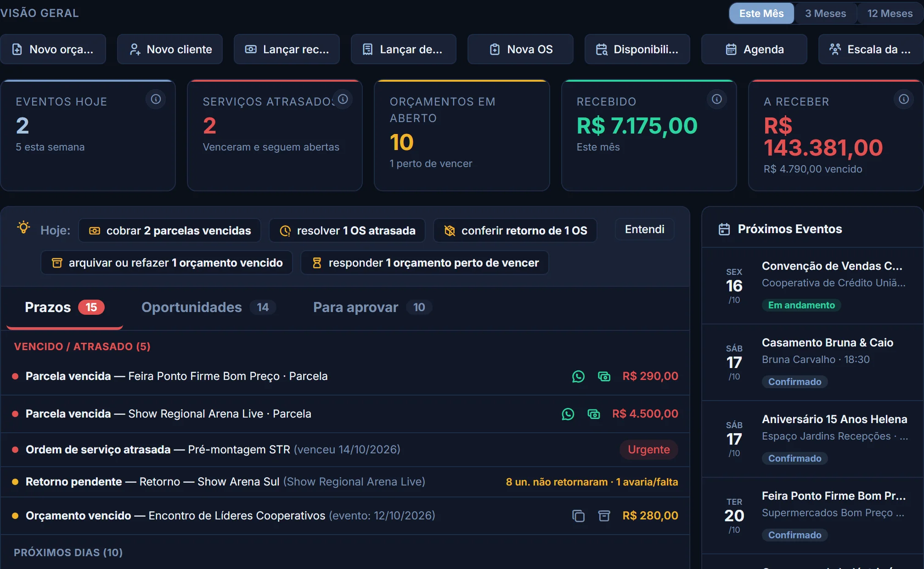Viewport: 924px width, 569px height.
Task: Open Parcela vencida Feira Ponto Firme row
Action: (345, 376)
